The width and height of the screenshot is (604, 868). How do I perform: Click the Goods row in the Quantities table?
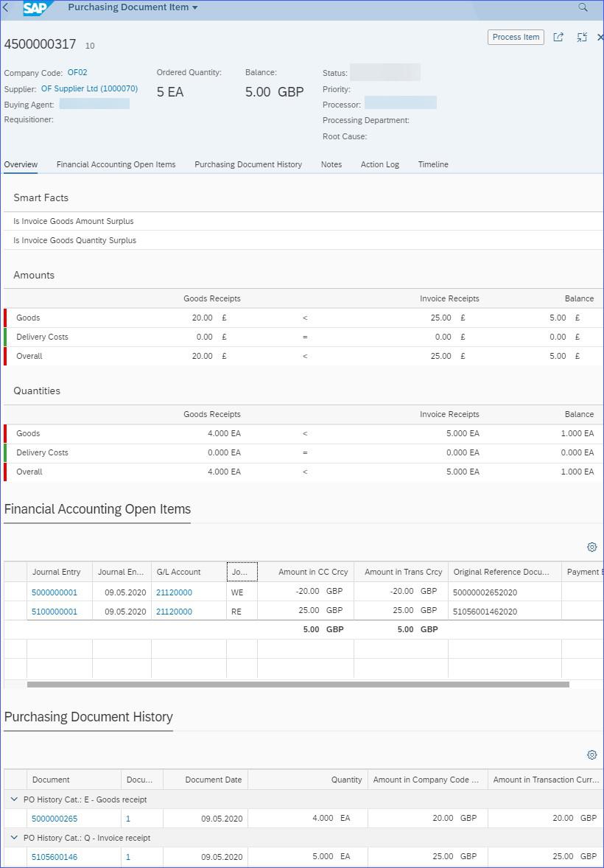click(302, 433)
